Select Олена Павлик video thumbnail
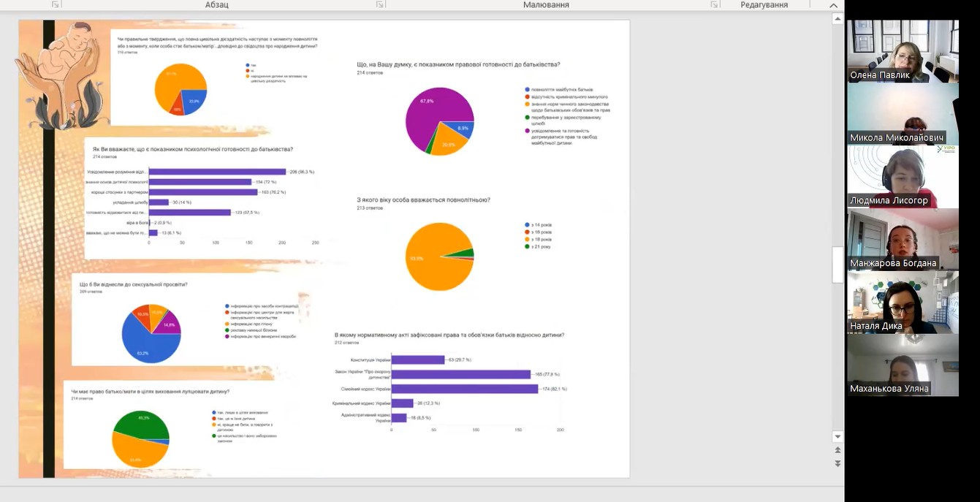Screen dimensions: 980x502 point(903,51)
